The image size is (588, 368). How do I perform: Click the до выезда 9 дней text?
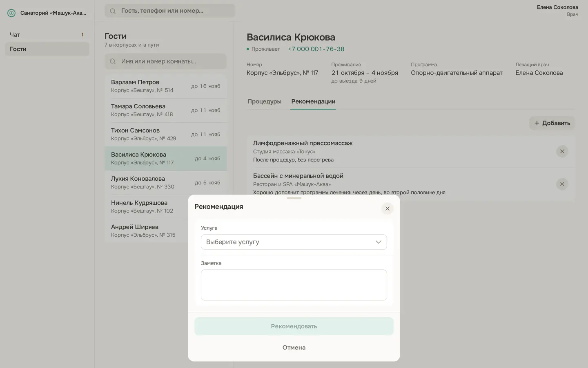coord(354,81)
